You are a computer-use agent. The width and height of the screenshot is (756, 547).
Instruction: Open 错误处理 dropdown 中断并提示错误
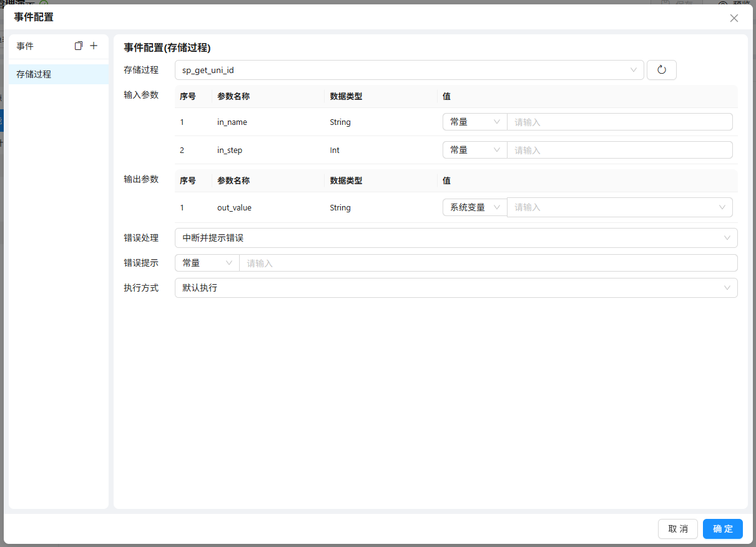pyautogui.click(x=456, y=238)
